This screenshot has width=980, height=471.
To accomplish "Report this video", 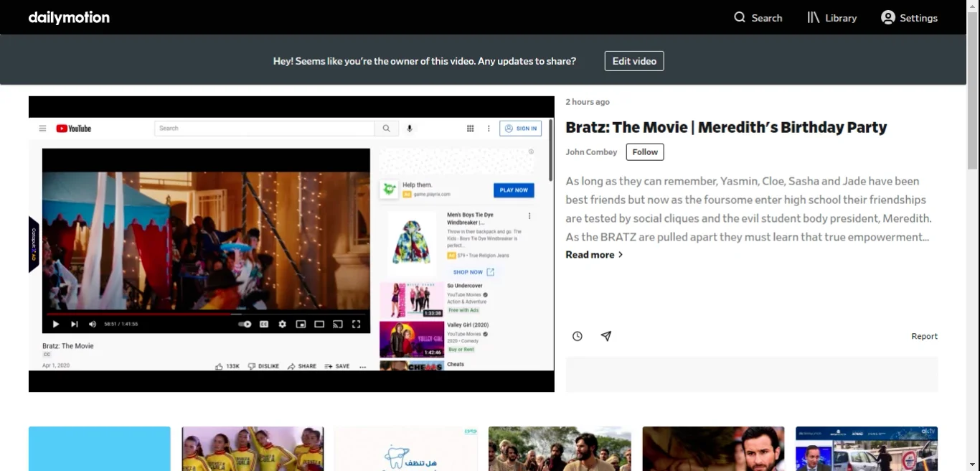I will [x=924, y=336].
